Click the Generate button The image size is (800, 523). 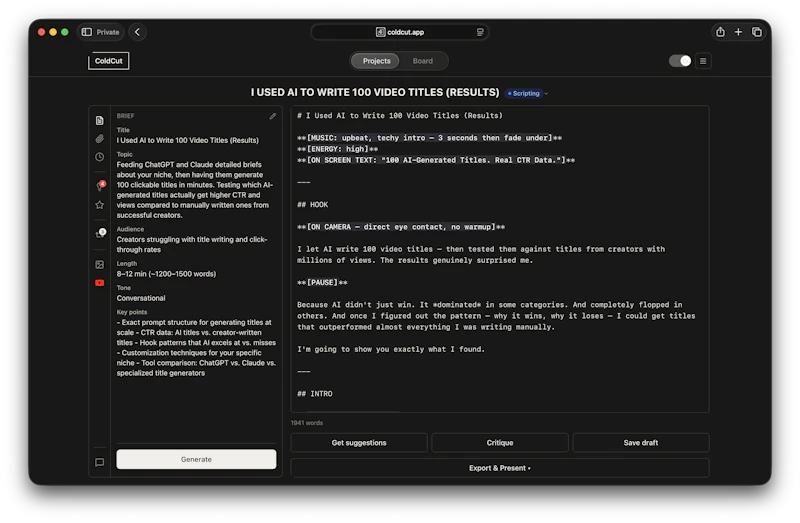(x=196, y=459)
